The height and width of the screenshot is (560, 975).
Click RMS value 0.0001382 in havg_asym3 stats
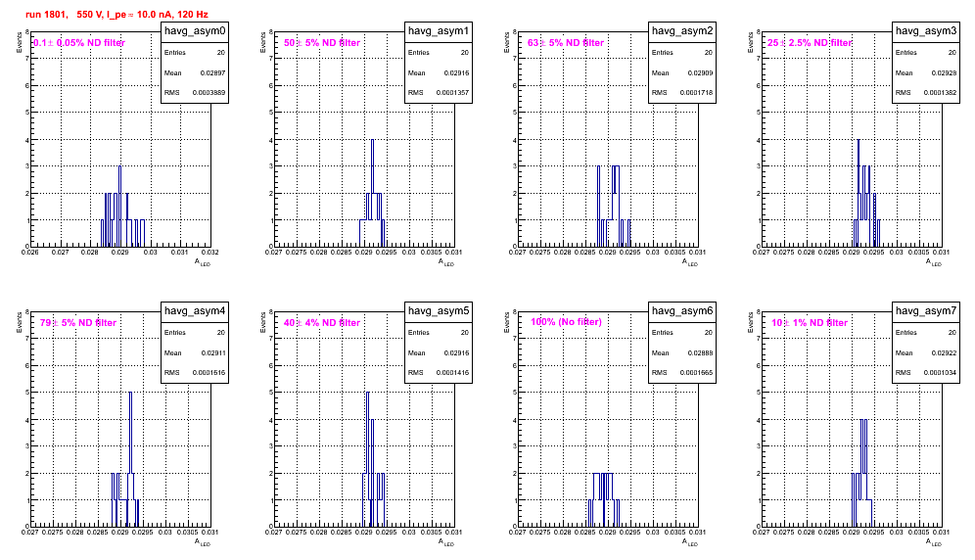pos(940,93)
